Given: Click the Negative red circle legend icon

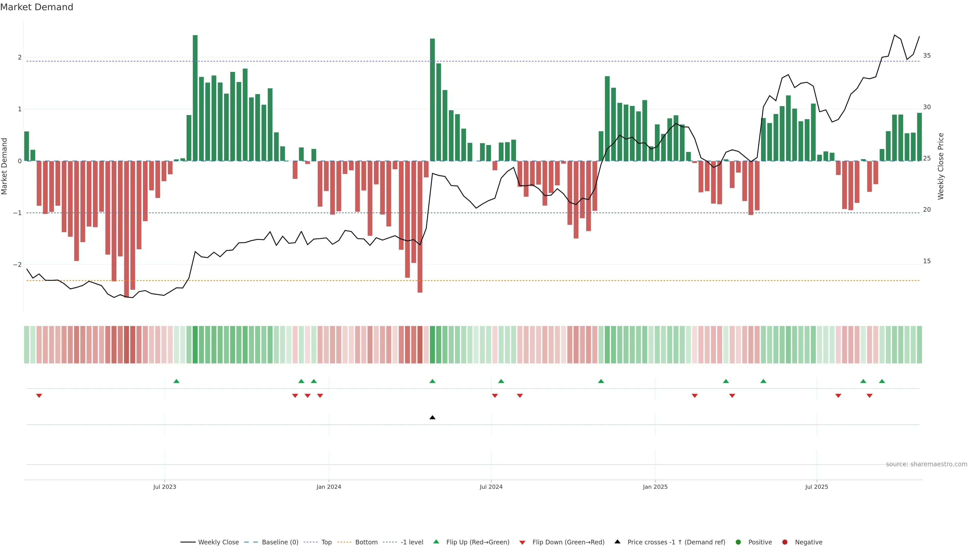Looking at the screenshot, I should click(x=785, y=542).
